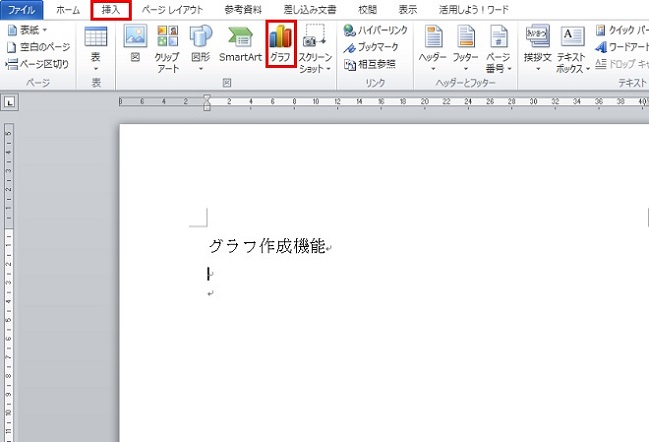
Task: Click the tab selector button by ruler
Action: click(10, 102)
